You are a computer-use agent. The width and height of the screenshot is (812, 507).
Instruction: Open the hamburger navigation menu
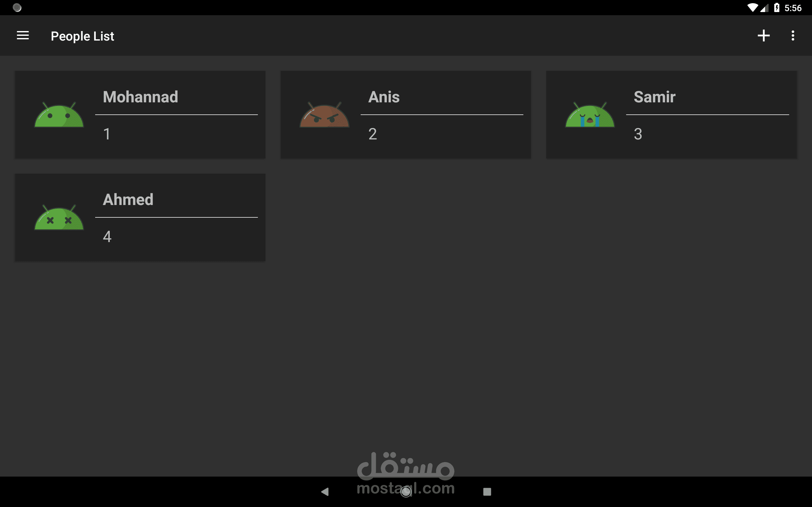click(23, 35)
